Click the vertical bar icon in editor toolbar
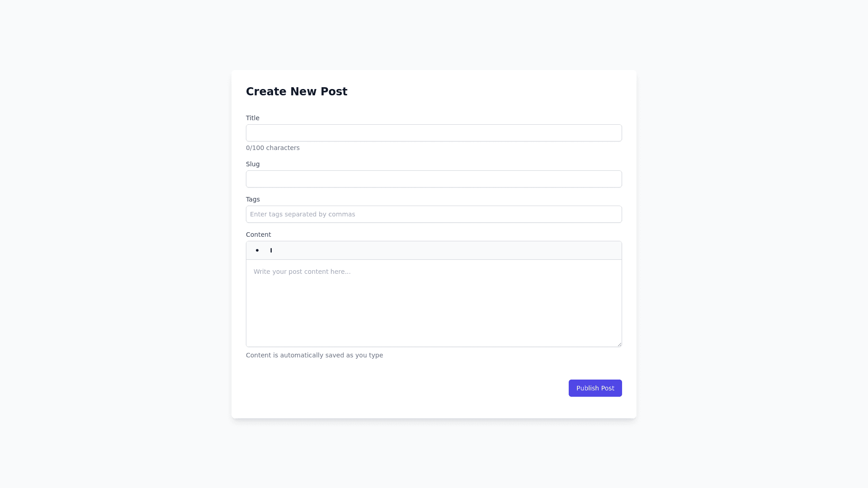 pos(271,250)
